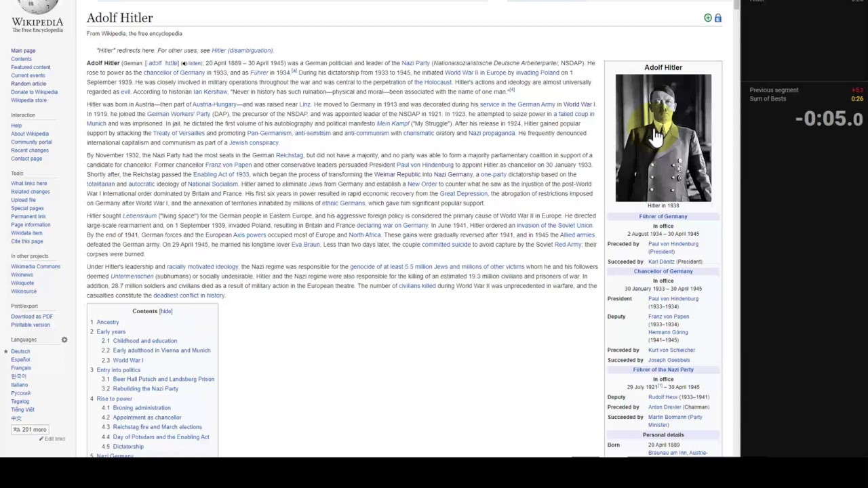The image size is (868, 488).
Task: Open Wikimedia Commons project link
Action: tap(35, 266)
